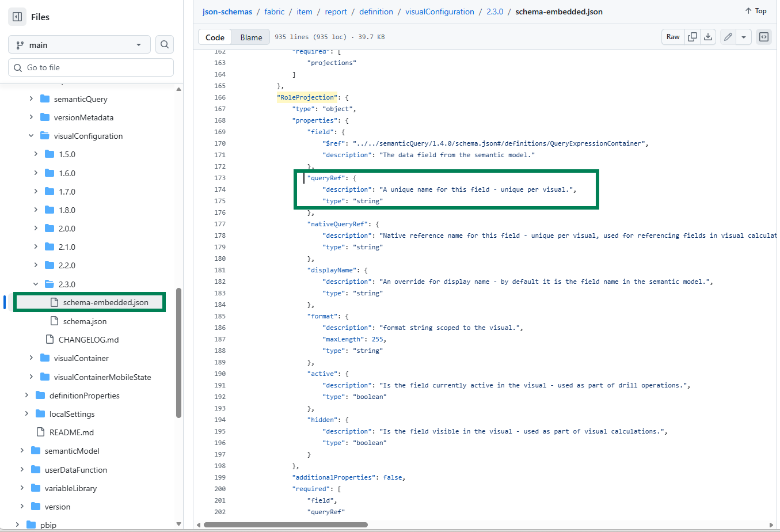
Task: Click the "RoleProjection" highlighted symbol
Action: pos(307,97)
